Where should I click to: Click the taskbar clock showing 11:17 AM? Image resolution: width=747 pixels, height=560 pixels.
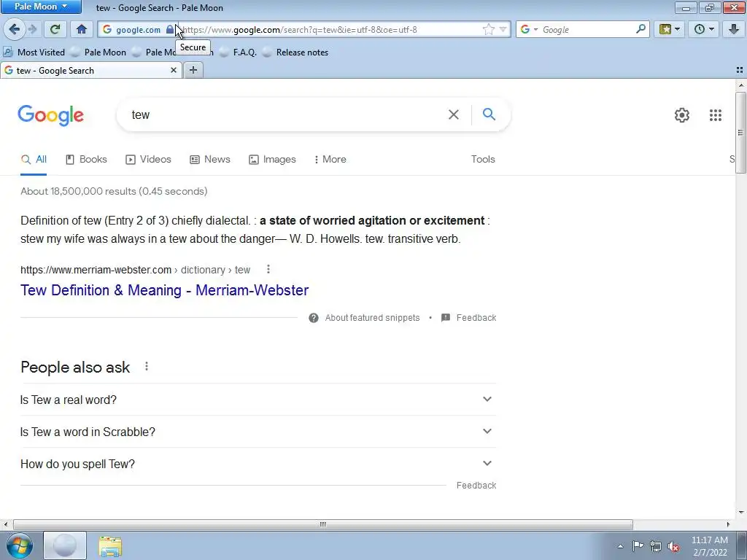[709, 546]
